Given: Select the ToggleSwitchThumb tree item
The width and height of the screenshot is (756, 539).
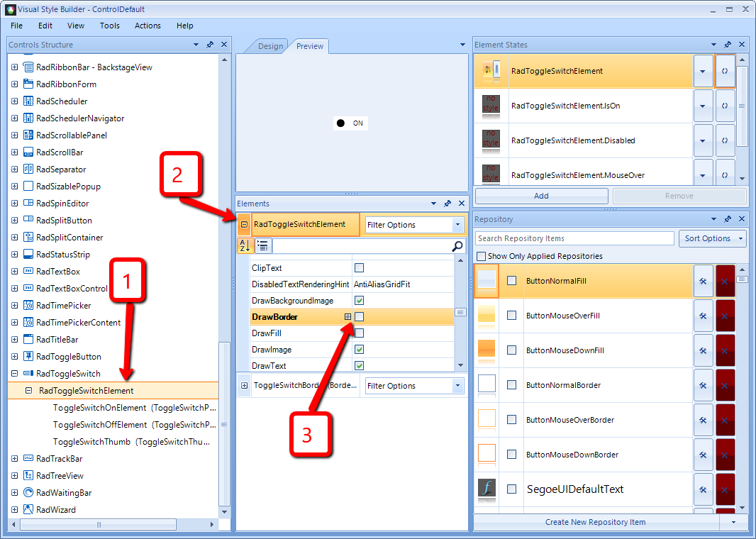Looking at the screenshot, I should (131, 442).
